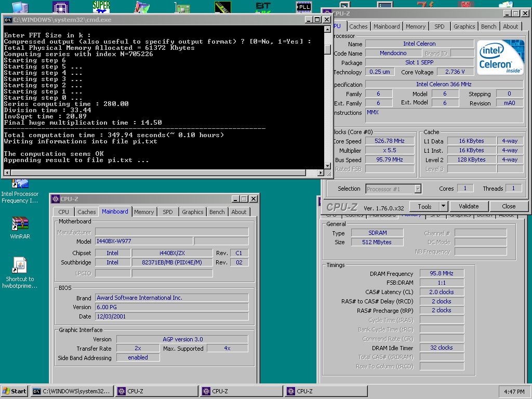532x399 pixels.
Task: Click the Total computation time line in cmd
Action: [114, 135]
